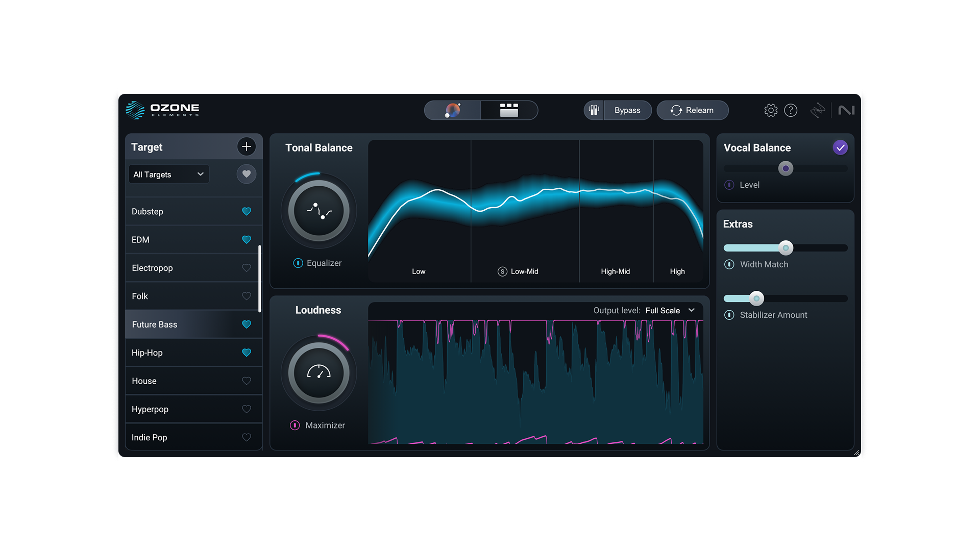Toggle the Maximizer power button
The width and height of the screenshot is (980, 551).
[295, 425]
